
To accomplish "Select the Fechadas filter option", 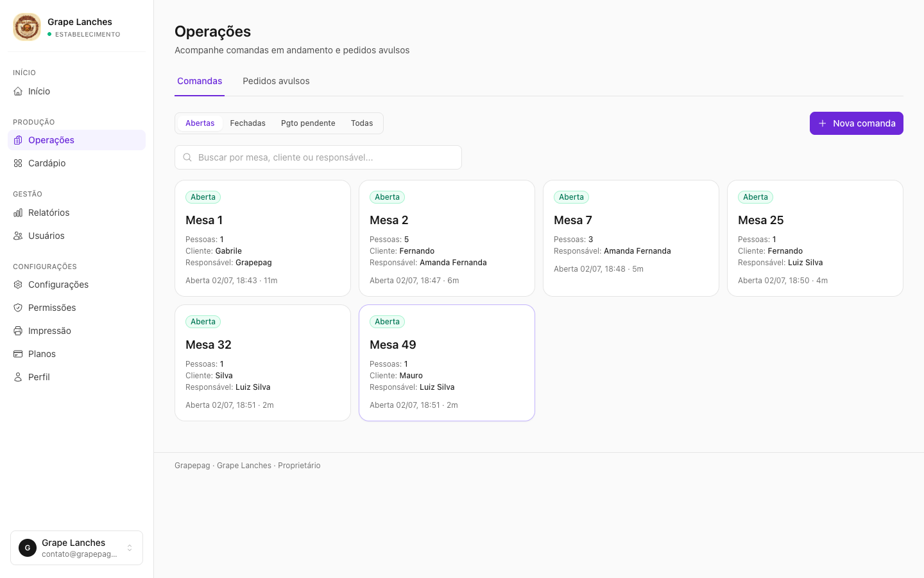I will 248,123.
